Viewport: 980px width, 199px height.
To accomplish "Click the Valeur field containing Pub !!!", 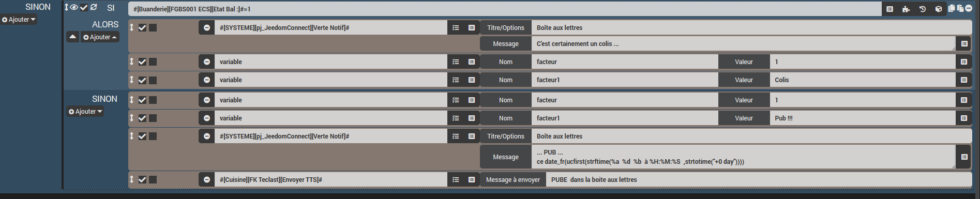I will (863, 118).
